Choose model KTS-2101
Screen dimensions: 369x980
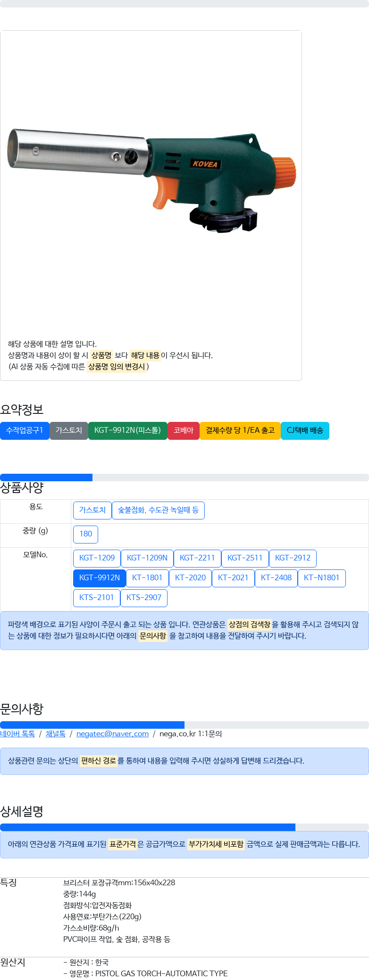tap(97, 598)
